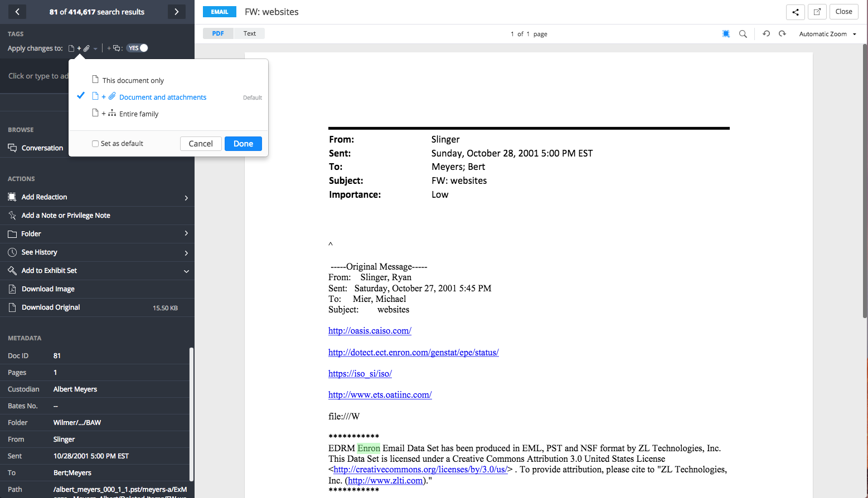Click the metadata panel scrollbar
This screenshot has height=498, width=868.
[x=192, y=414]
